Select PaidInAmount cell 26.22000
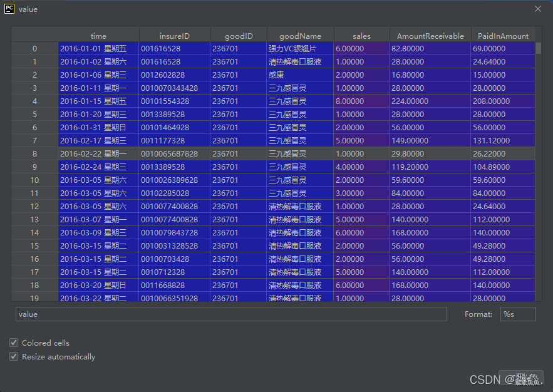This screenshot has width=553, height=392. (503, 153)
